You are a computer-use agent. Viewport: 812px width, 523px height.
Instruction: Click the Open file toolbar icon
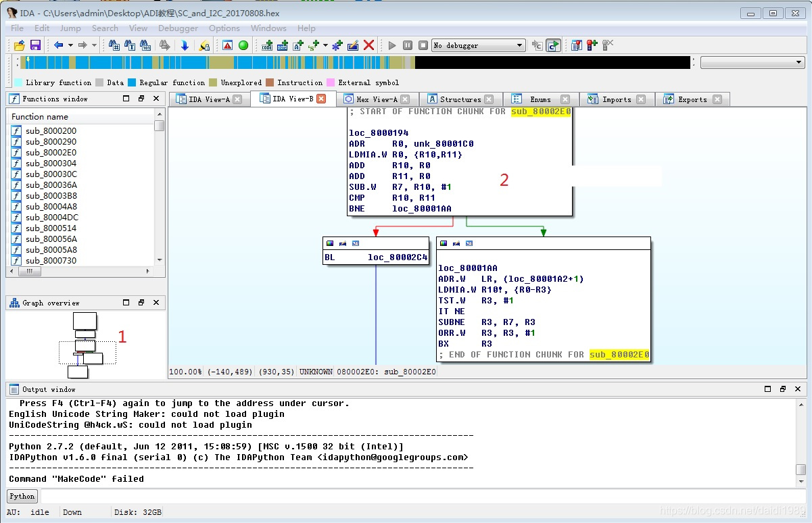pyautogui.click(x=19, y=45)
